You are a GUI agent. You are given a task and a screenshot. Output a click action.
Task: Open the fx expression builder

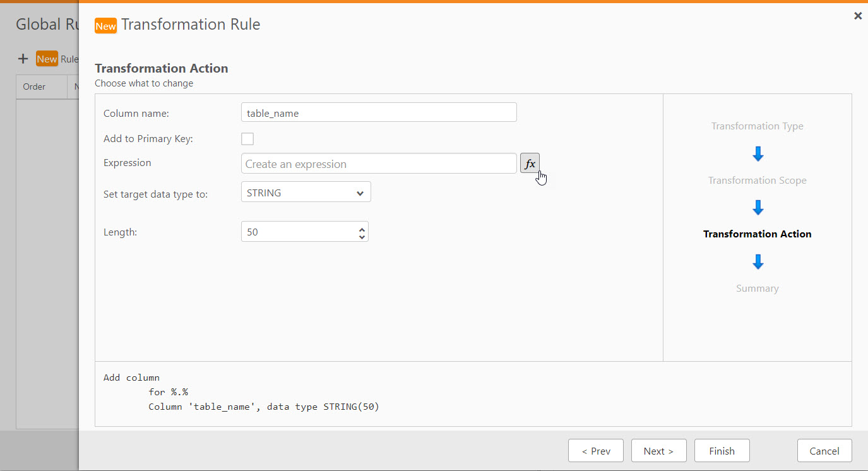tap(530, 164)
